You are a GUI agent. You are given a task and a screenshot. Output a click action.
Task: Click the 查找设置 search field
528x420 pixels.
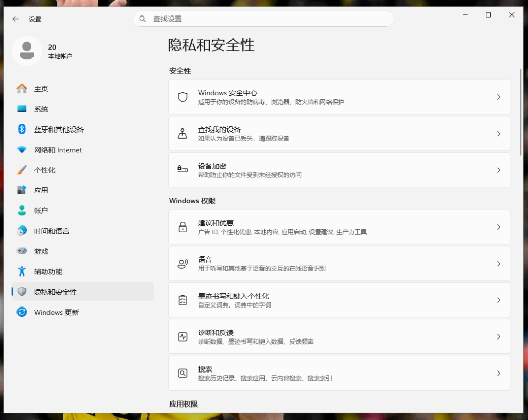263,19
